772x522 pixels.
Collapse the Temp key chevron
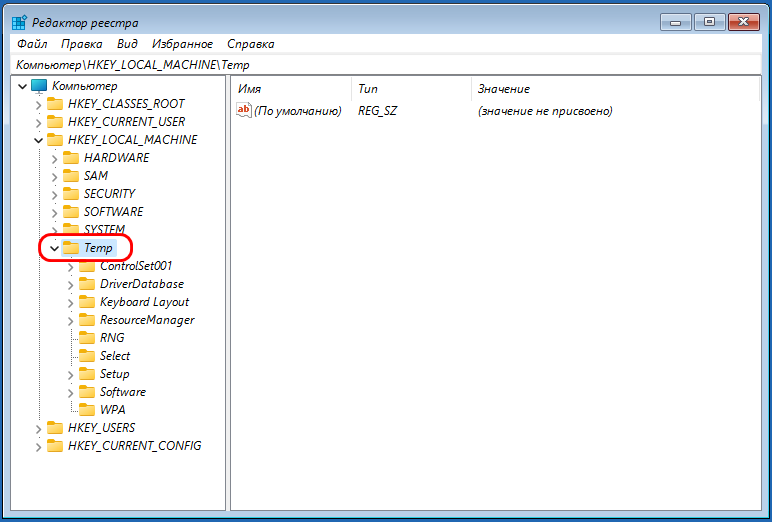click(x=54, y=249)
